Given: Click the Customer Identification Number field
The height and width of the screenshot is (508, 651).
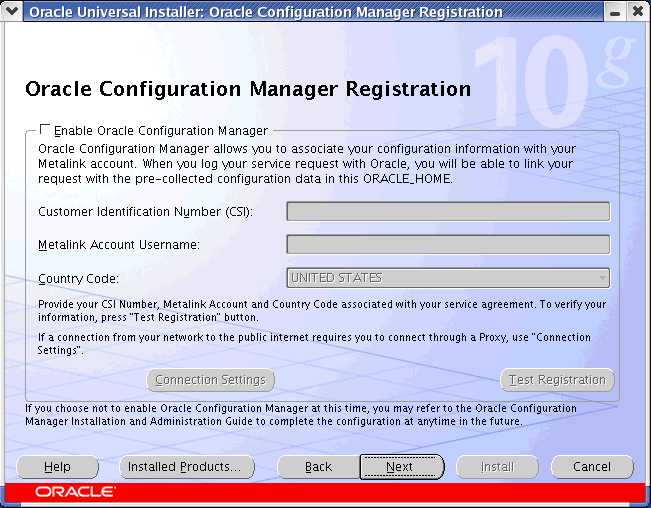Looking at the screenshot, I should pyautogui.click(x=448, y=211).
